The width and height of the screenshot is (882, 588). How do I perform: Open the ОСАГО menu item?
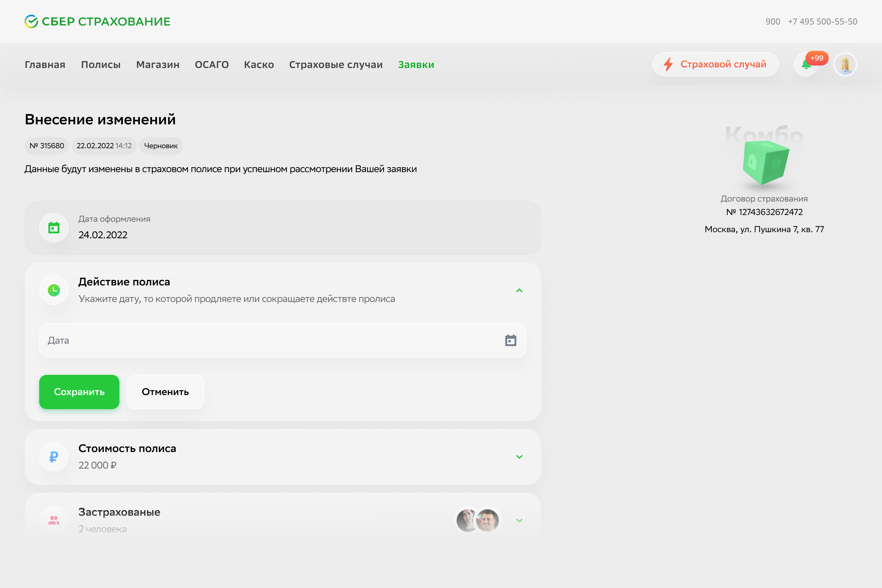click(212, 65)
